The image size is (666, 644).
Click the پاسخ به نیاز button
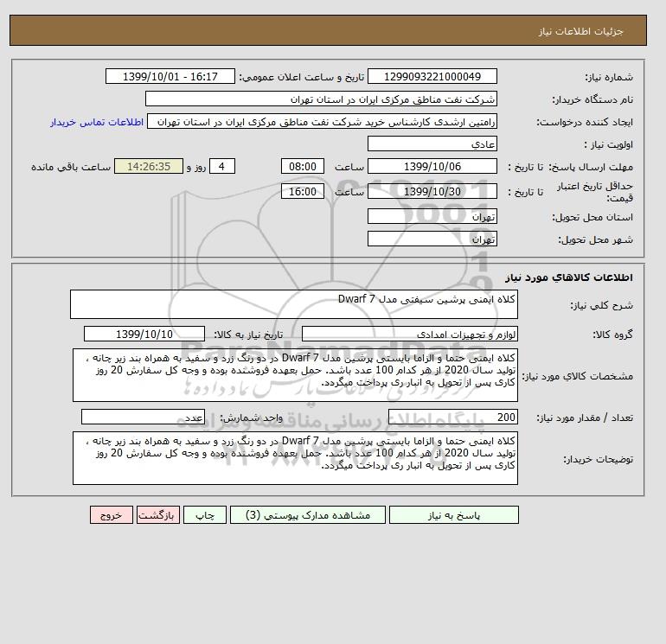pyautogui.click(x=453, y=515)
